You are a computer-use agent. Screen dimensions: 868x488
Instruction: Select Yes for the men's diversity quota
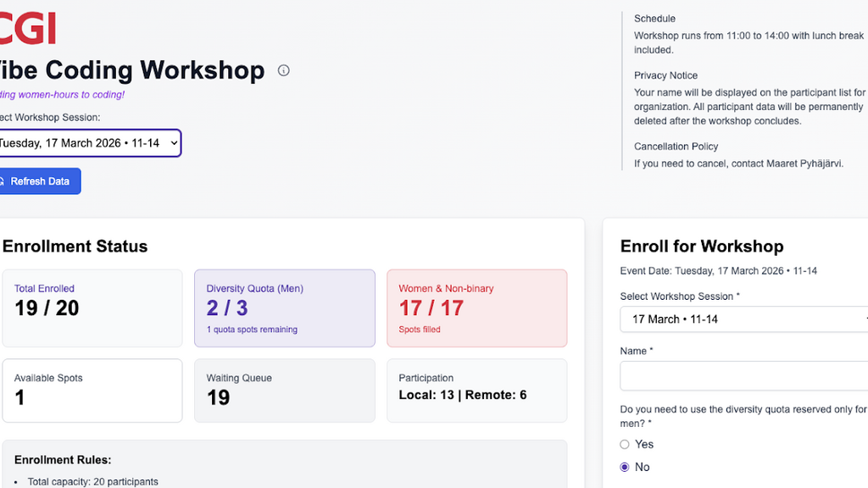pos(625,444)
